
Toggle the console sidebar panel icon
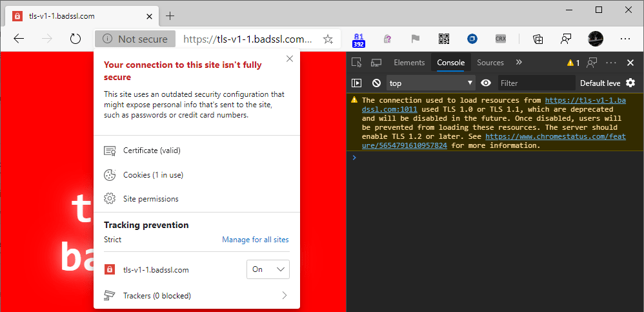(x=356, y=83)
